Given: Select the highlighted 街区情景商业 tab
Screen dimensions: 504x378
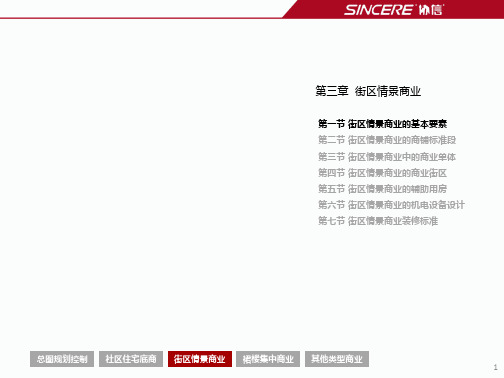Looking at the screenshot, I should [200, 359].
